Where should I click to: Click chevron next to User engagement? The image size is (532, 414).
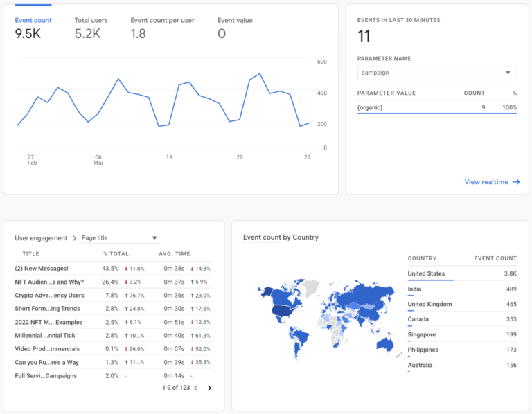click(x=74, y=238)
